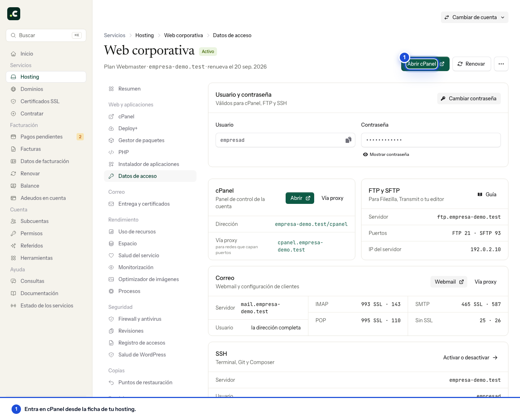Screen dimensions: 520x420
Task: Open the Cambiar de cuenta dropdown
Action: click(474, 17)
